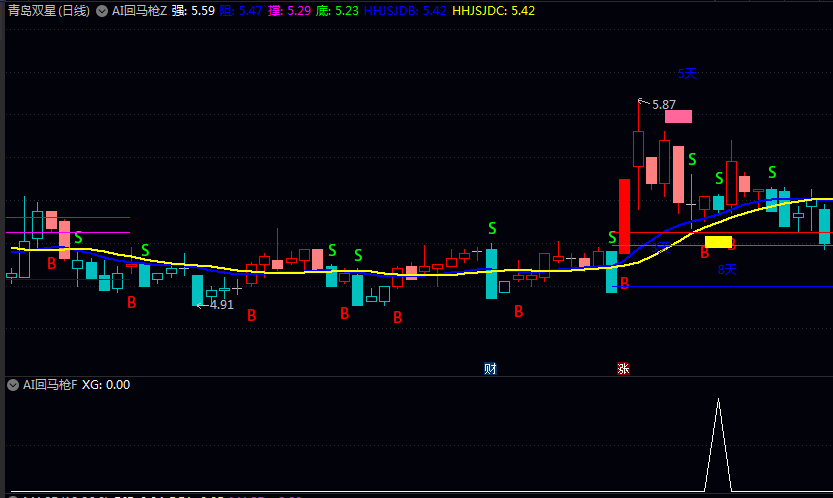Viewport: 833px width, 498px height.
Task: Click the AI回马枪Z indicator name
Action: pos(139,11)
